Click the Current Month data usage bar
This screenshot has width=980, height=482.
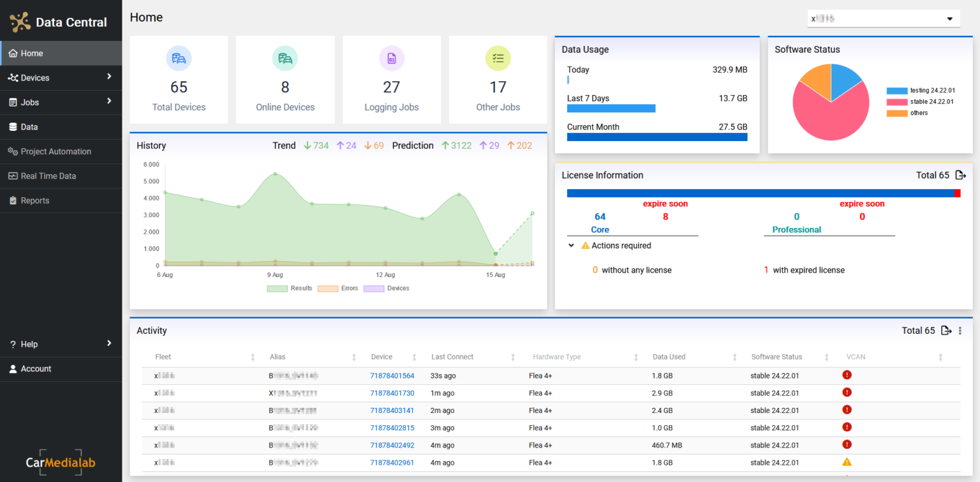(x=657, y=137)
